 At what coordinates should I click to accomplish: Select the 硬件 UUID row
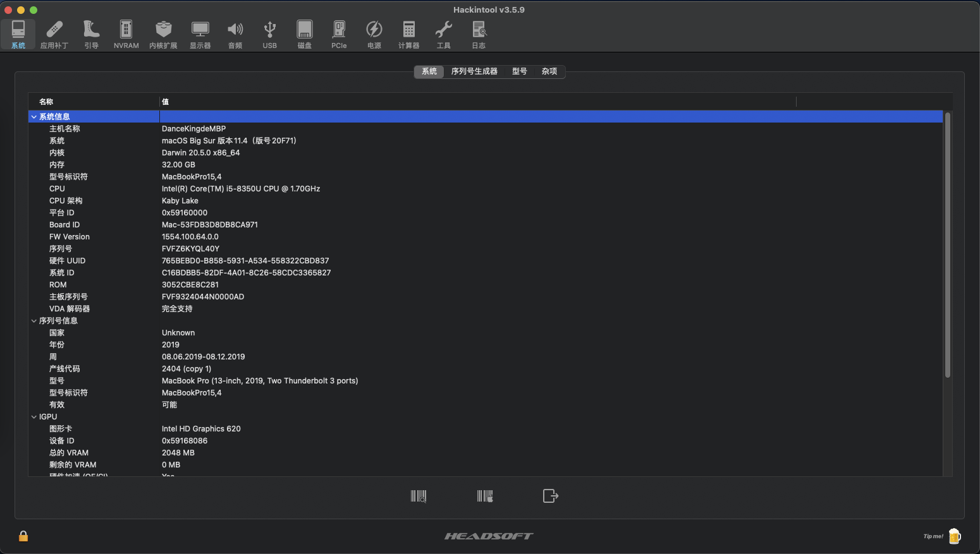[486, 261]
